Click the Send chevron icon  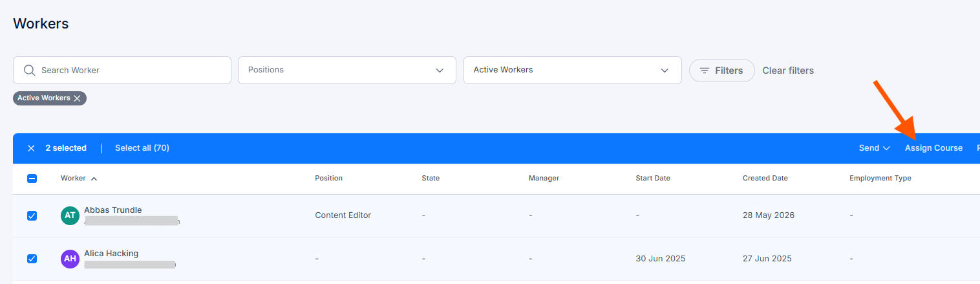click(x=886, y=148)
